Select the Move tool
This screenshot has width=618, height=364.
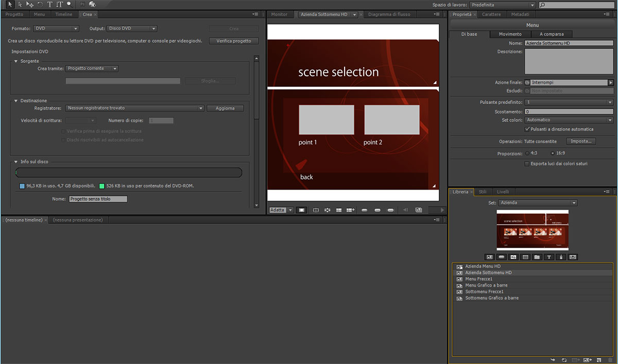coord(30,4)
